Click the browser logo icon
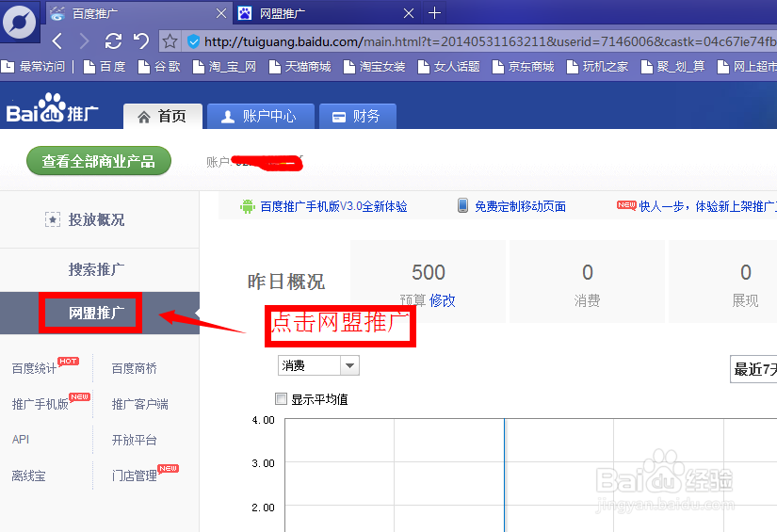 pos(20,23)
